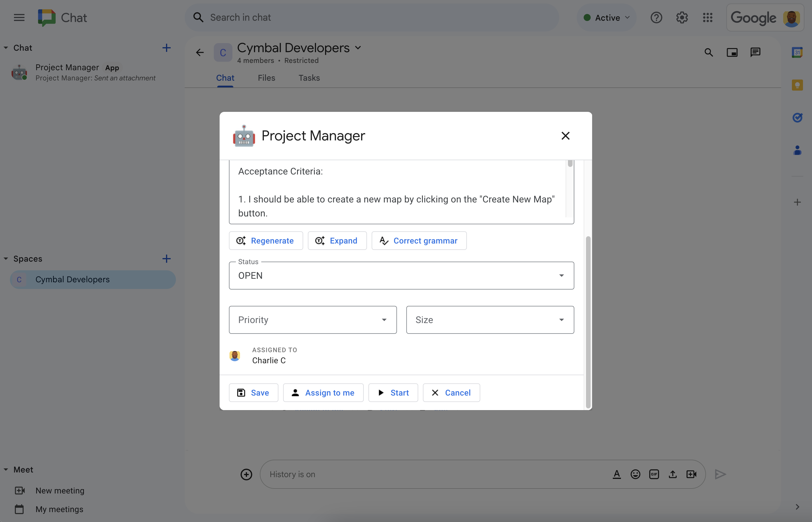The image size is (812, 522).
Task: Click the Expand content icon
Action: point(319,240)
